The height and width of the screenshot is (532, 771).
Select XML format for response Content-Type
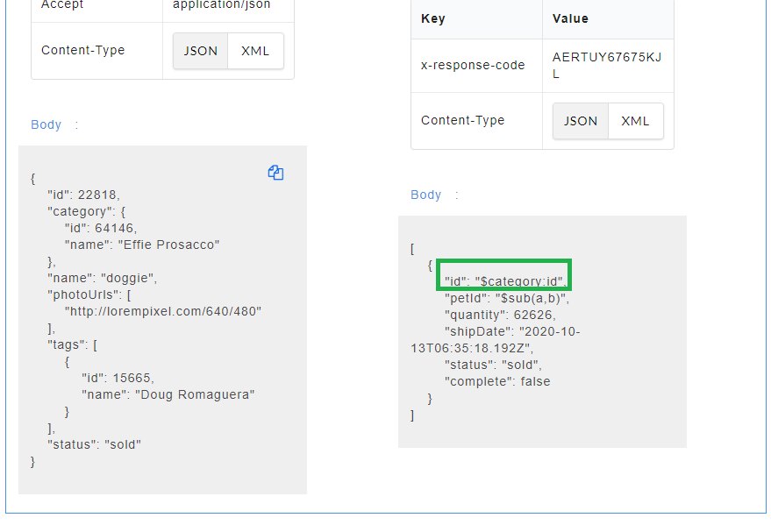(x=635, y=121)
